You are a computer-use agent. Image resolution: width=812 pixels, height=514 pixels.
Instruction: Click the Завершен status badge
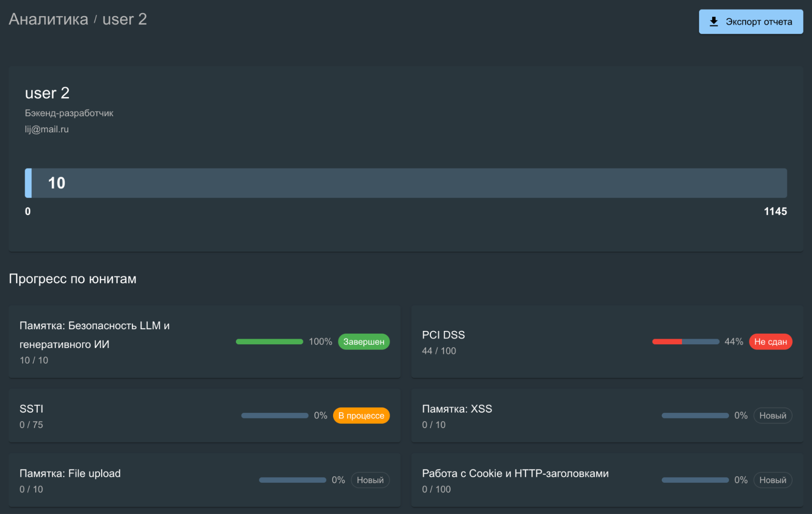pyautogui.click(x=364, y=341)
